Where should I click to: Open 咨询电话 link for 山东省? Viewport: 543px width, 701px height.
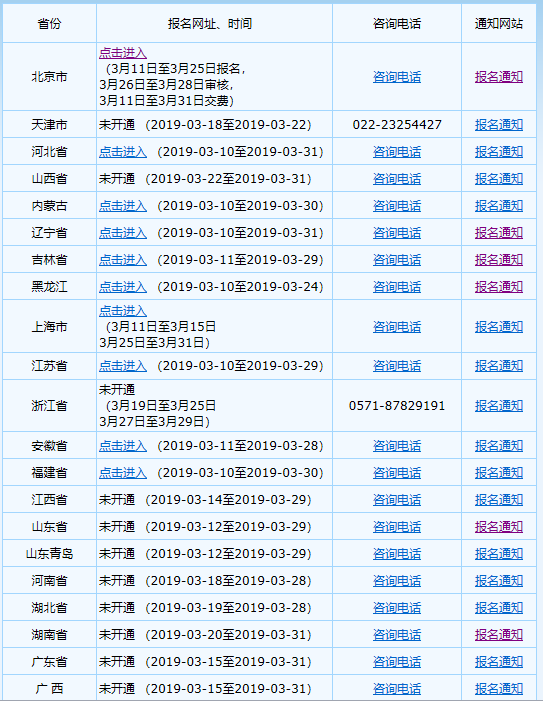[x=397, y=527]
